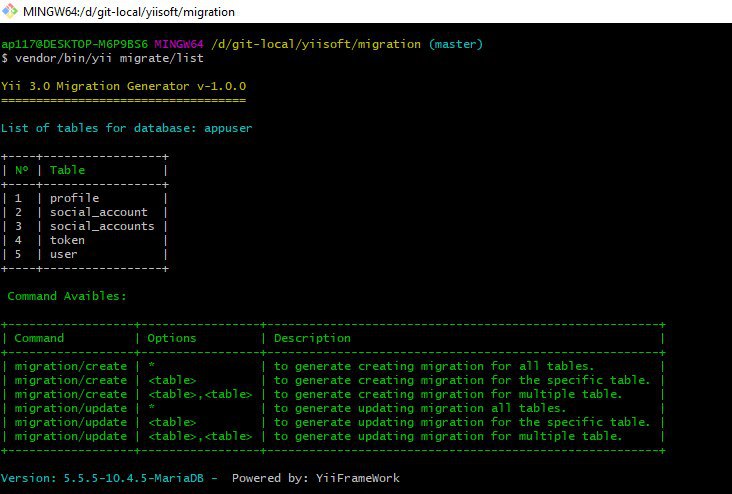Viewport: 732px width, 494px height.
Task: Click the * option for migration/create
Action: coord(152,366)
